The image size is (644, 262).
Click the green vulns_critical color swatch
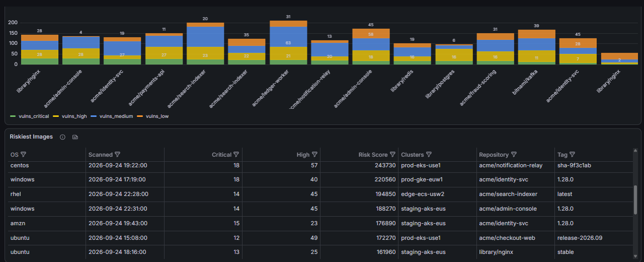click(x=14, y=116)
